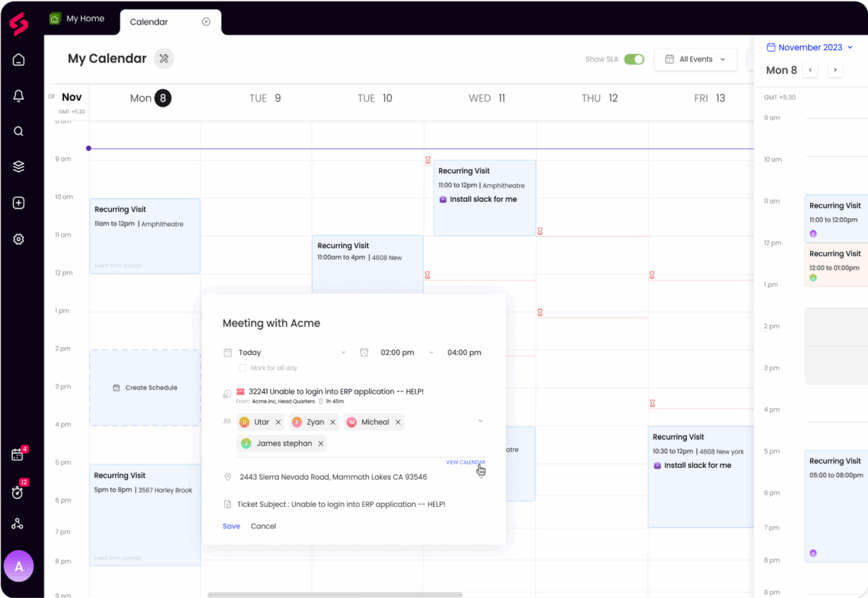Remove Zyan from attendees
Viewport: 868px width, 598px height.
(x=333, y=422)
